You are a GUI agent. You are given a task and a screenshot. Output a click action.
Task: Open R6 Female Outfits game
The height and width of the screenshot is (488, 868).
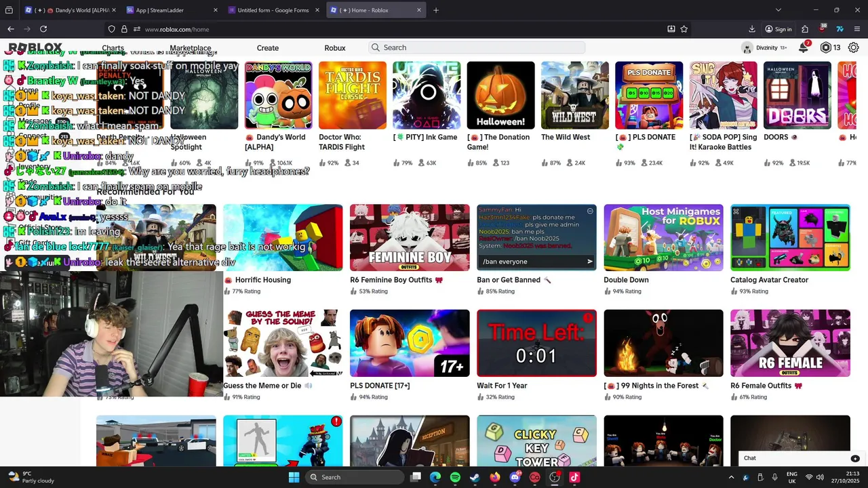790,343
